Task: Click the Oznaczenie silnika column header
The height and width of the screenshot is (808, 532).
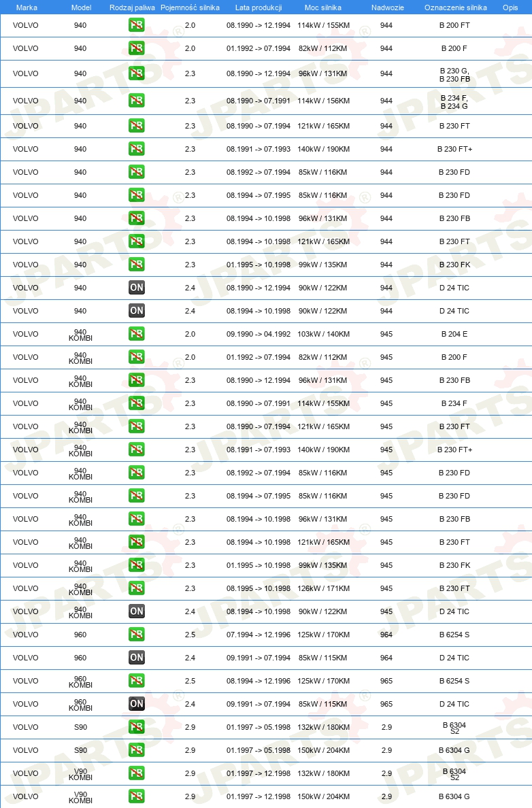Action: (455, 7)
